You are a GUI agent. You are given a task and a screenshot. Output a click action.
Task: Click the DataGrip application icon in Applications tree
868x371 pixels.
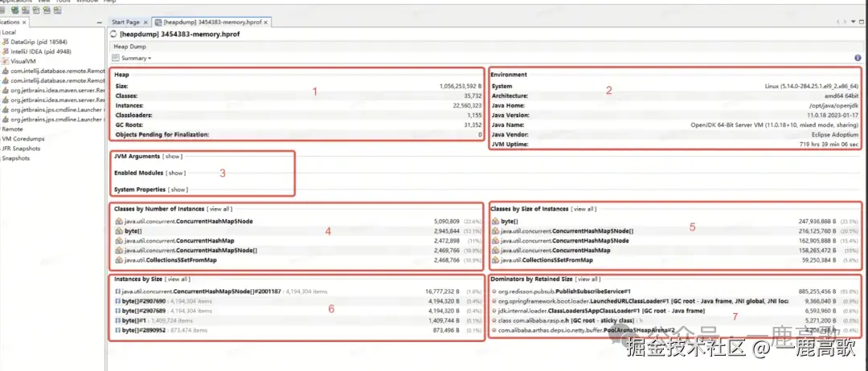pos(6,42)
